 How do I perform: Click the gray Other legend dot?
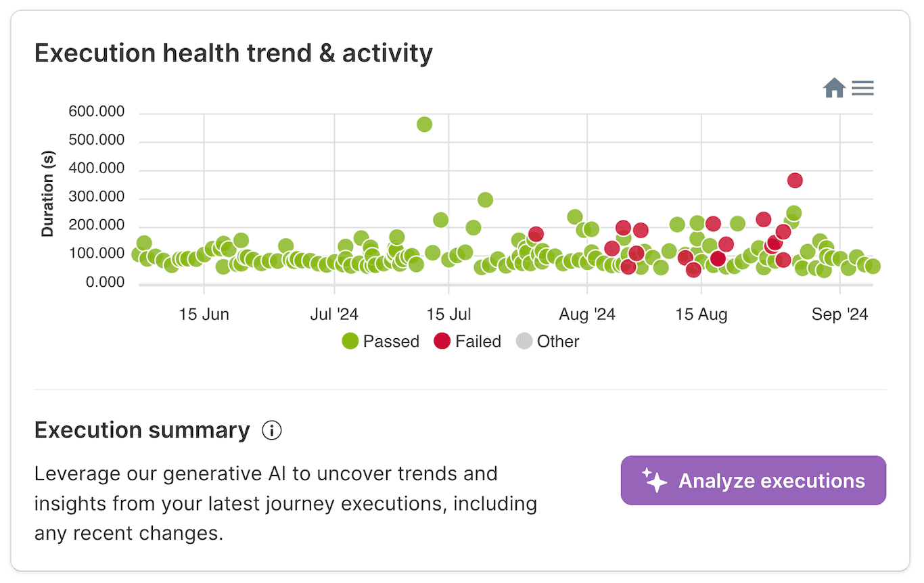click(525, 342)
